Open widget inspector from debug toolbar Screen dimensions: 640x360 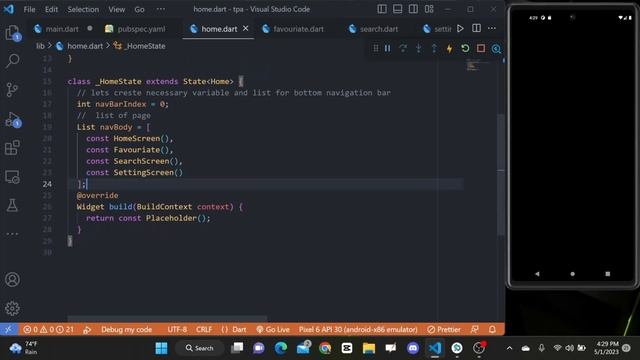click(x=496, y=49)
